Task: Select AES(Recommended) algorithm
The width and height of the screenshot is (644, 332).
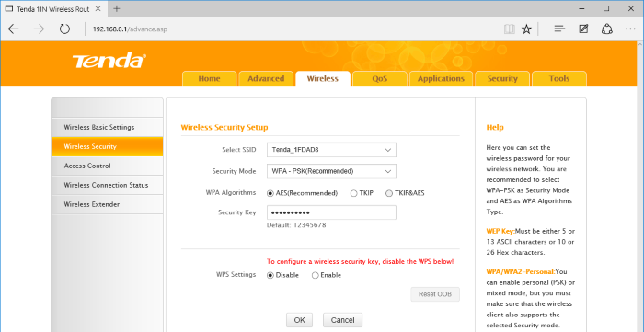Action: coord(270,193)
